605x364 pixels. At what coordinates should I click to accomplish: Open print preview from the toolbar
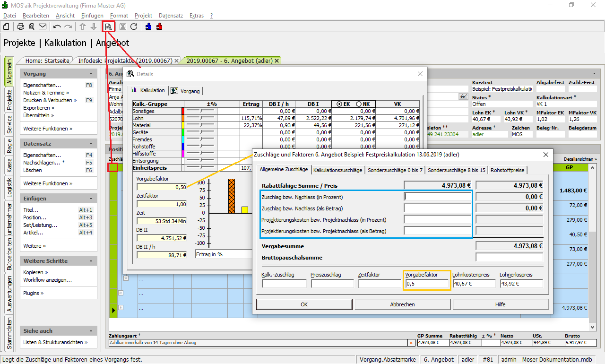(x=31, y=26)
